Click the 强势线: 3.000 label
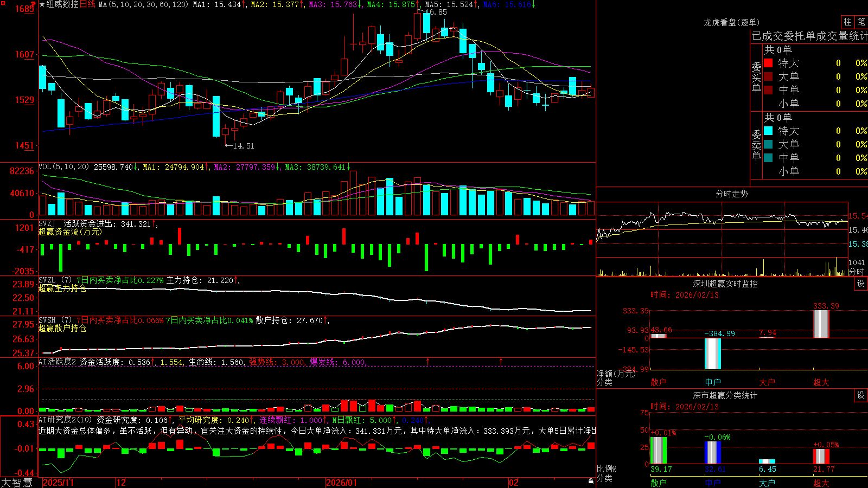This screenshot has height=488, width=868. point(277,362)
